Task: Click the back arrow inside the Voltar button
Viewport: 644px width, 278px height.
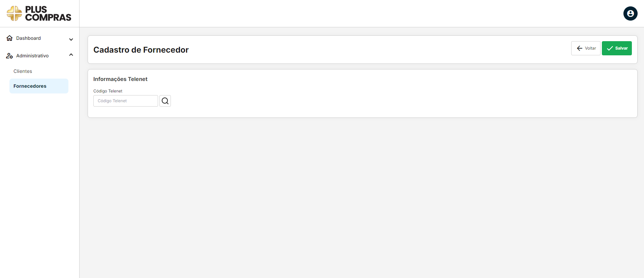Action: (579, 48)
